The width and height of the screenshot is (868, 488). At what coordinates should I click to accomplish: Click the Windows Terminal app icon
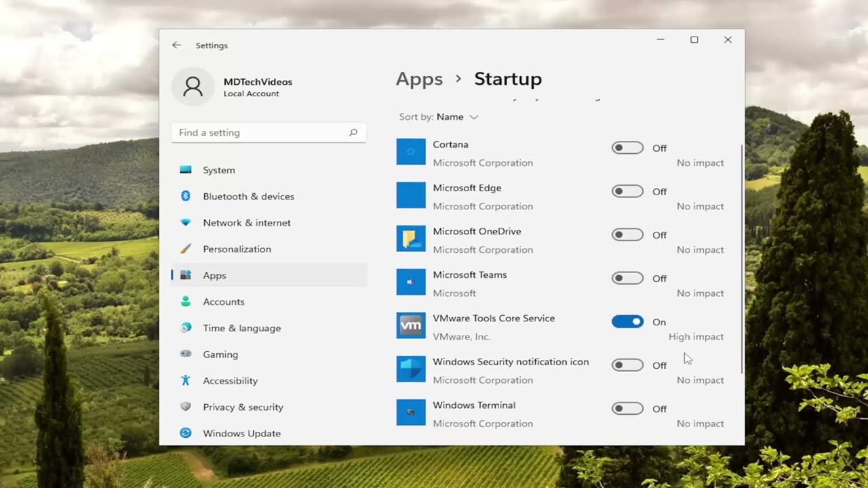pyautogui.click(x=411, y=413)
